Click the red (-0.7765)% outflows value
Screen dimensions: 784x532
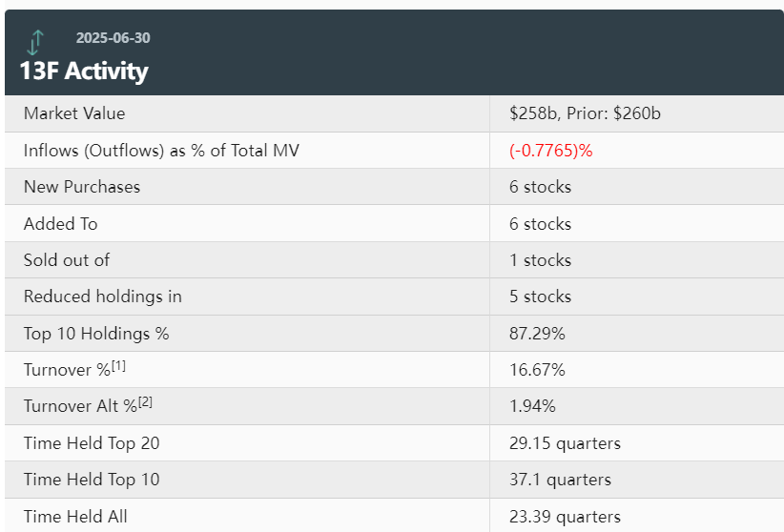pos(550,151)
